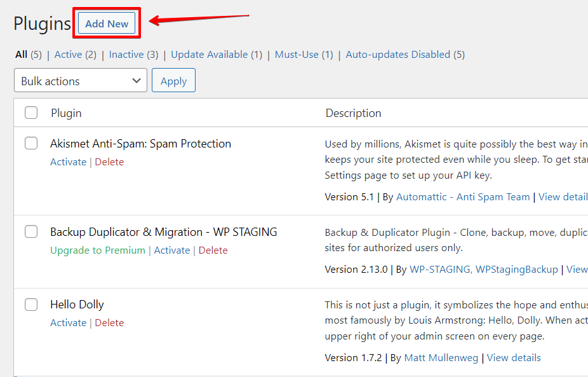
Task: Click the Backup Duplicator & Migration title
Action: (x=163, y=232)
